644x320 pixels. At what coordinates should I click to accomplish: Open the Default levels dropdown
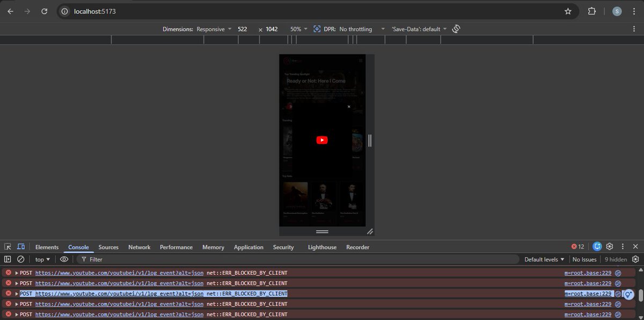544,259
